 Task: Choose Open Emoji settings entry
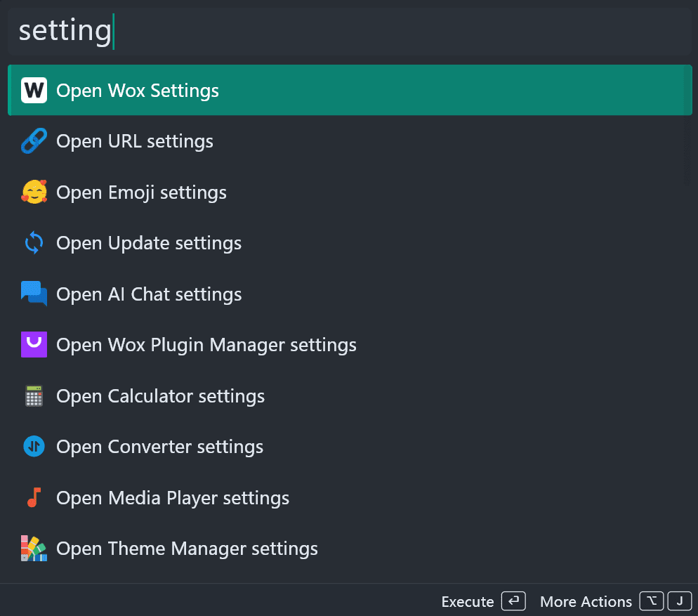point(350,192)
